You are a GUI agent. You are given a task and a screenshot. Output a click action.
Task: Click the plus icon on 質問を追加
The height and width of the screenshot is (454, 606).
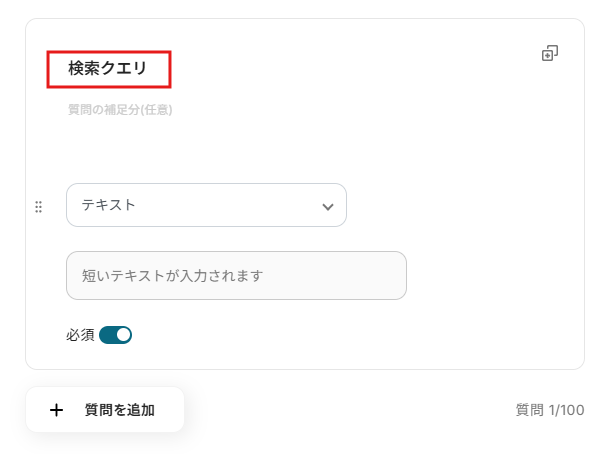tap(56, 410)
